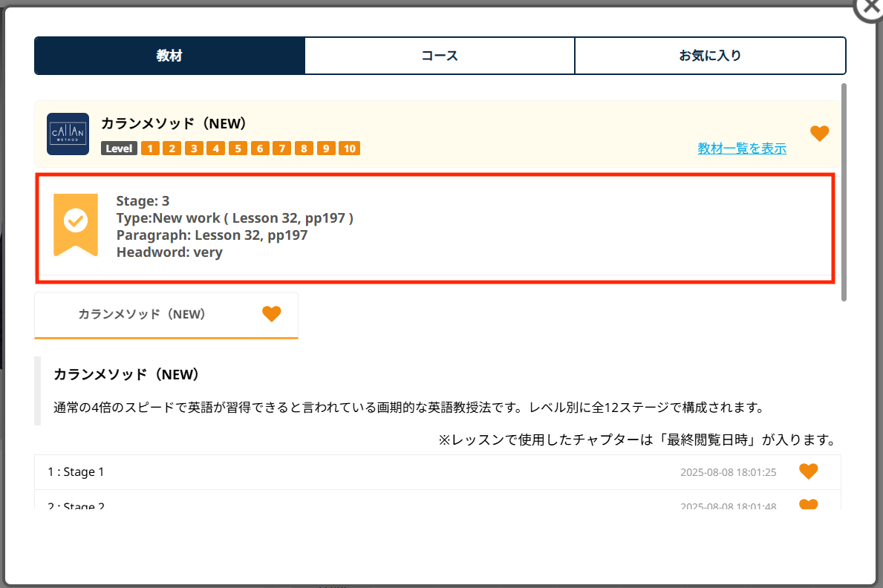This screenshot has width=883, height=588.
Task: Close the modal dialog with the X button
Action: [870, 9]
